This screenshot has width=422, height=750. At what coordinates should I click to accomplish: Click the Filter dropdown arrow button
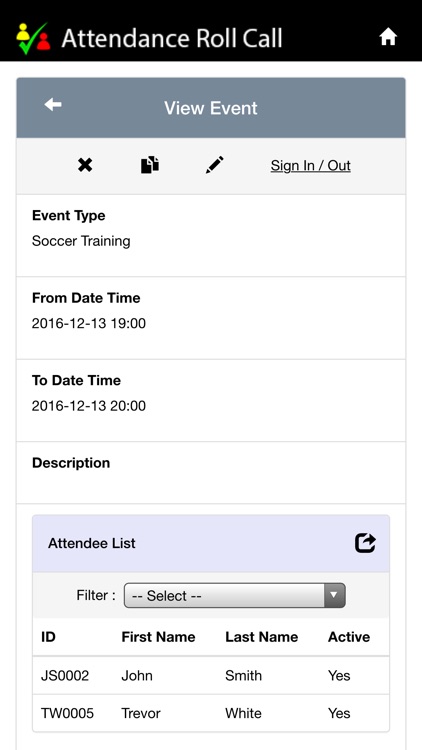coord(334,596)
